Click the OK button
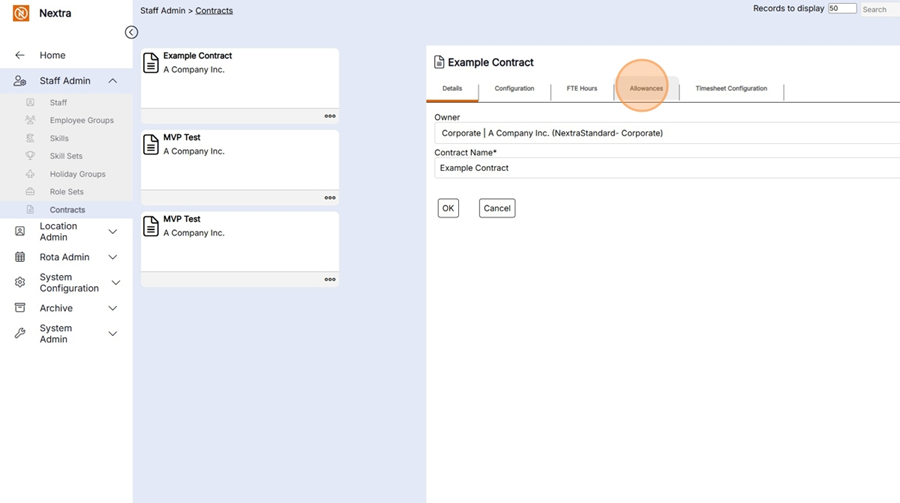The image size is (900, 503). tap(448, 208)
